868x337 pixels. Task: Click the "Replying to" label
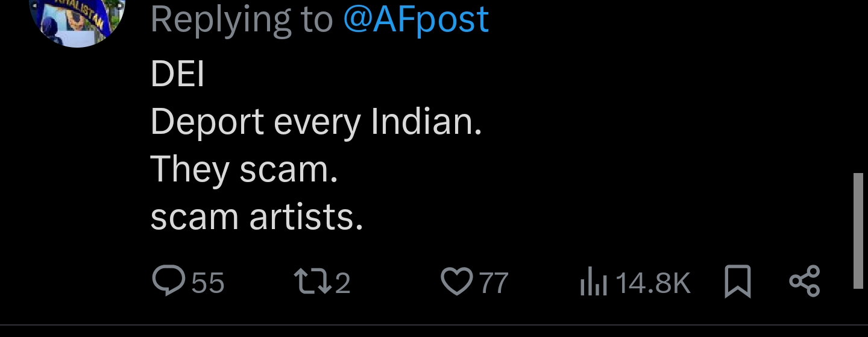click(x=241, y=19)
